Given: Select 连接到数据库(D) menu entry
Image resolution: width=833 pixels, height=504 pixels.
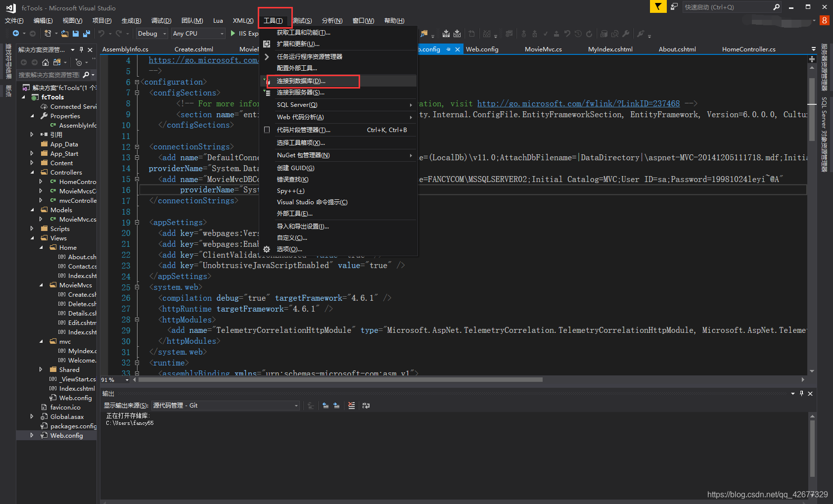Looking at the screenshot, I should 339,81.
